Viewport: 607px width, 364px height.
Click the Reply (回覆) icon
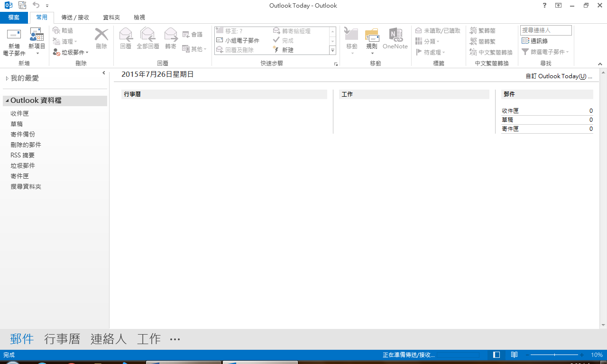coord(126,34)
